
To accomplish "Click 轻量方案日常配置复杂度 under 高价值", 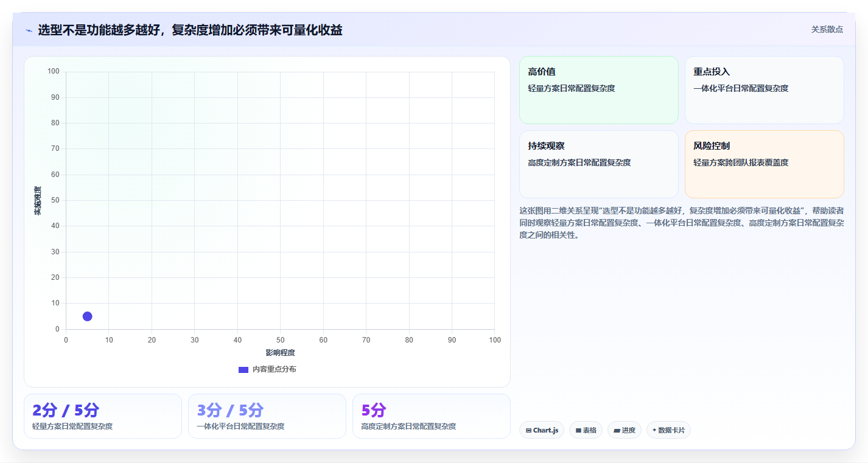I will (x=572, y=88).
